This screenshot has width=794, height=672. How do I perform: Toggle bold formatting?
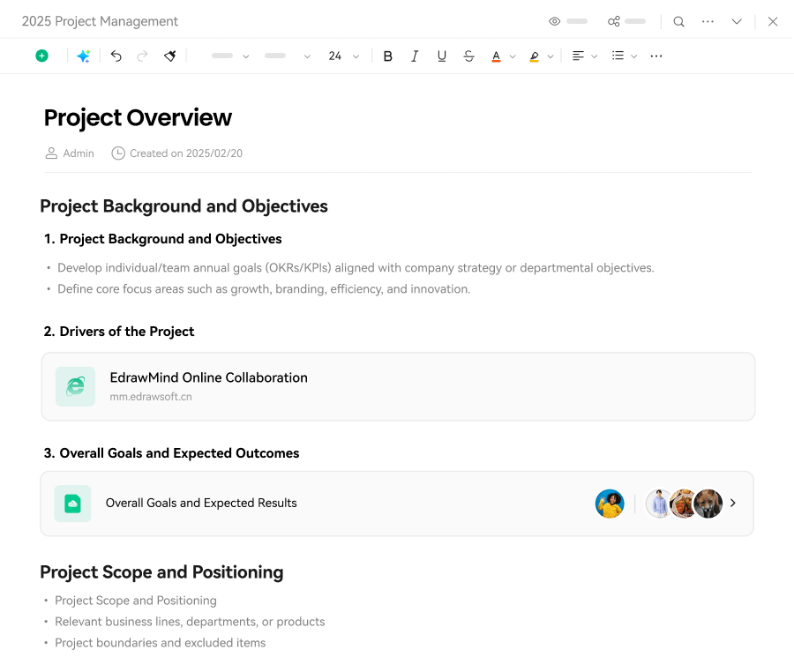[x=387, y=56]
